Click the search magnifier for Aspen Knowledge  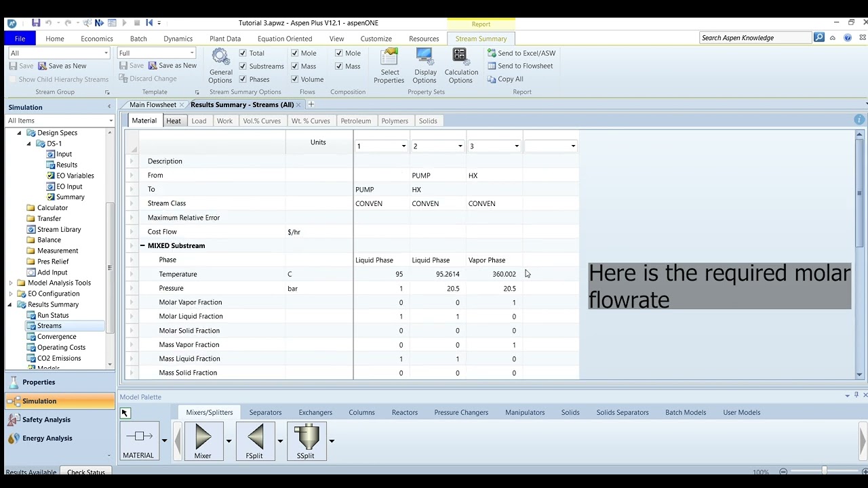tap(819, 38)
